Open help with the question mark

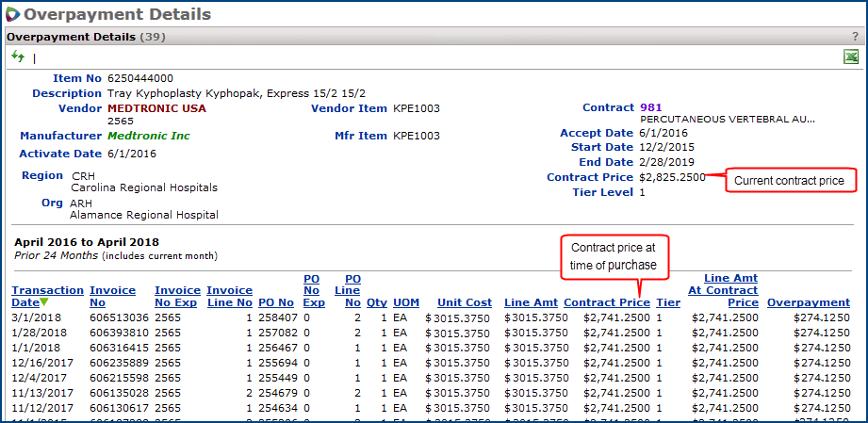click(x=855, y=37)
